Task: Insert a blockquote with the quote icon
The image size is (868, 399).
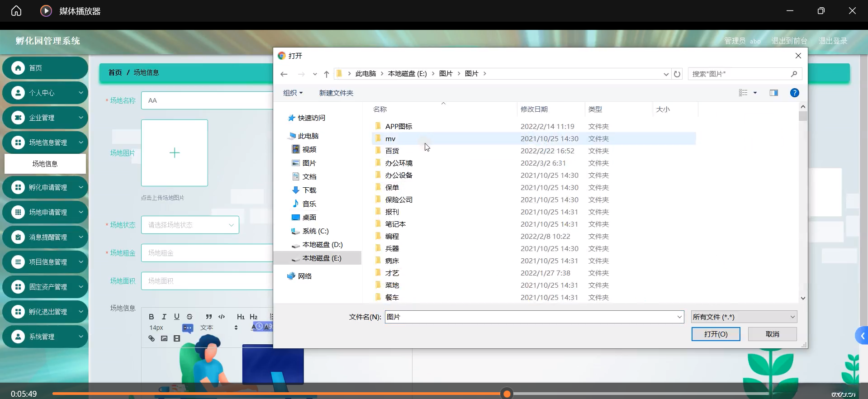Action: coord(209,317)
